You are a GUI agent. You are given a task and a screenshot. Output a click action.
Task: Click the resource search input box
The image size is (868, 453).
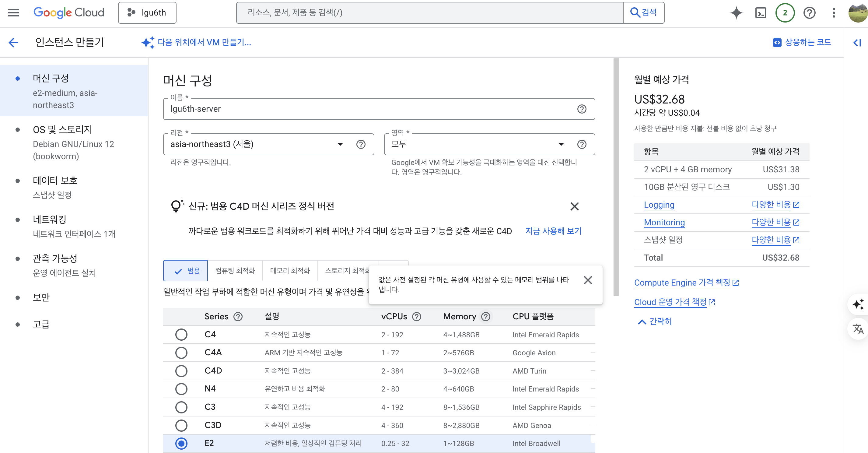click(x=430, y=13)
